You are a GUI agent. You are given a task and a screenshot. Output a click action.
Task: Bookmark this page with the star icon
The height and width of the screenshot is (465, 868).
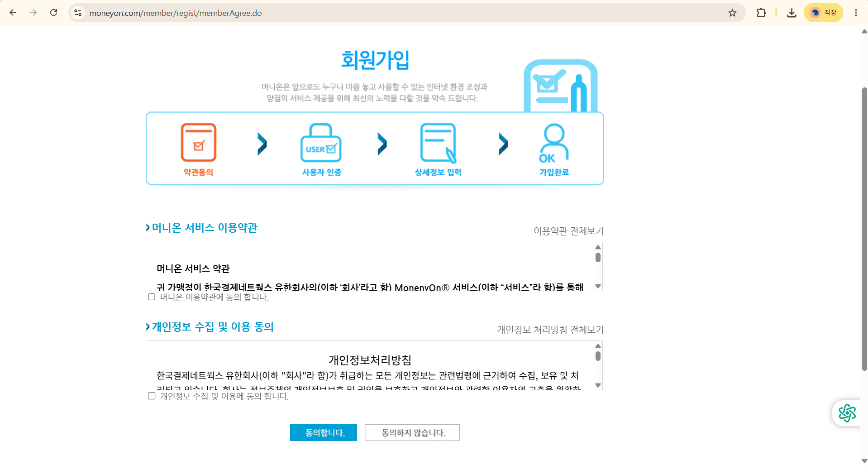tap(732, 13)
